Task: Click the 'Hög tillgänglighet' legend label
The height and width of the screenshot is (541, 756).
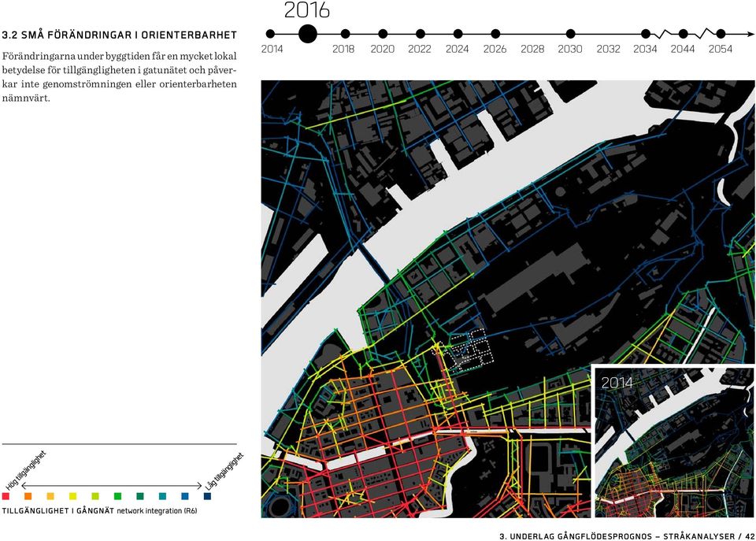Action: pos(26,471)
